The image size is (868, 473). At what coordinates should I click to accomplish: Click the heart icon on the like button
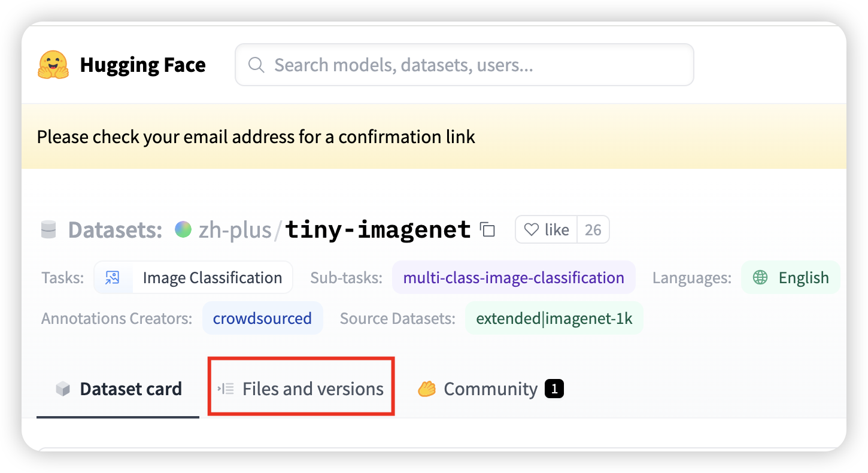(532, 229)
